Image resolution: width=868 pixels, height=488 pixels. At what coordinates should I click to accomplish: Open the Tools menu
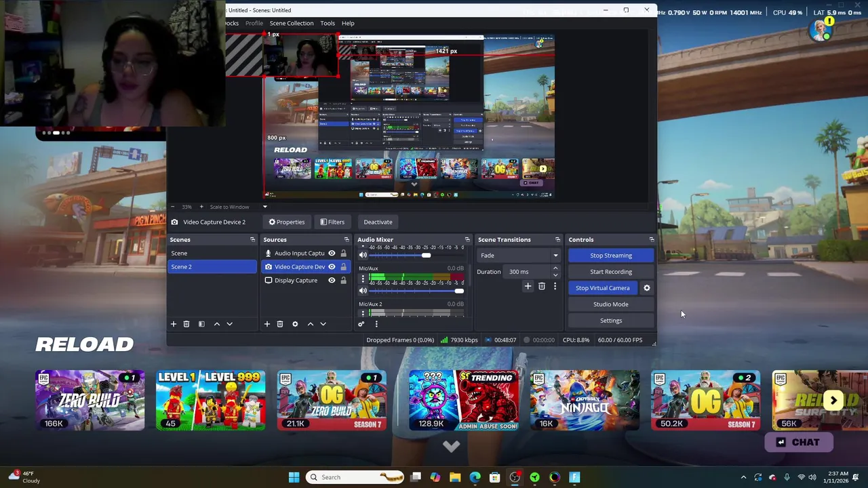click(328, 23)
